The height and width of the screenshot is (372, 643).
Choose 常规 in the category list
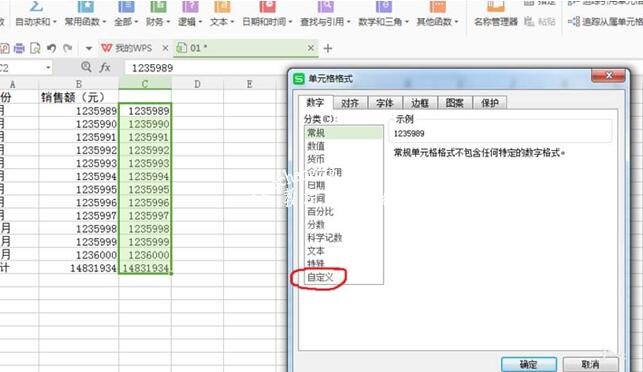[x=344, y=133]
